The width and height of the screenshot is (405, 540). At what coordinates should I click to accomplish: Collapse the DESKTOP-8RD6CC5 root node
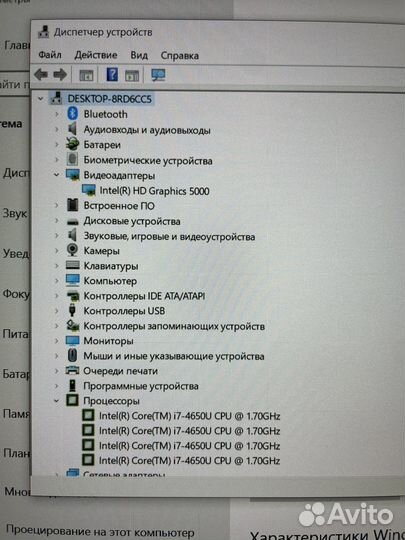pyautogui.click(x=40, y=99)
